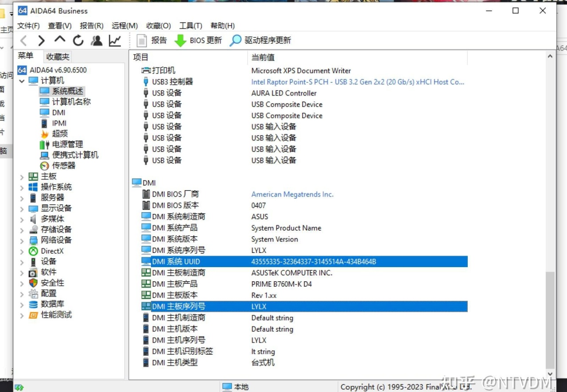Select IPMI in the tree

point(59,123)
